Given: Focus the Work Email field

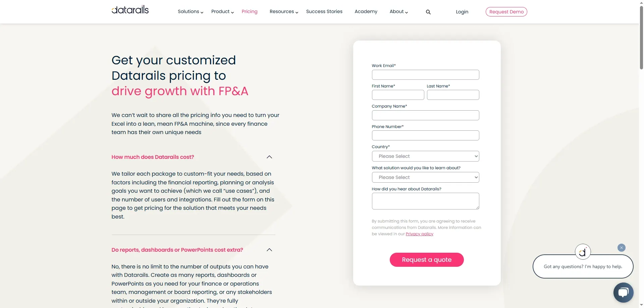Looking at the screenshot, I should point(425,75).
